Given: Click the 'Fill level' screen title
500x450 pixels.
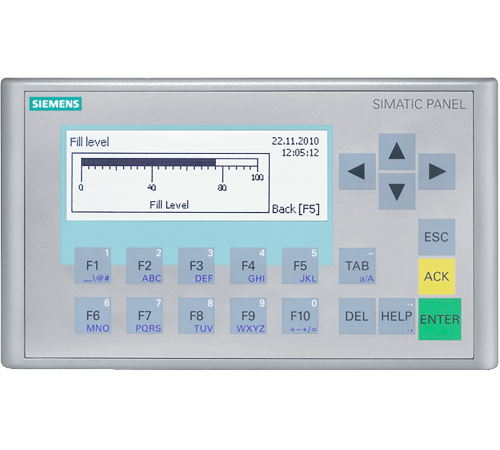Looking at the screenshot, I should [89, 142].
